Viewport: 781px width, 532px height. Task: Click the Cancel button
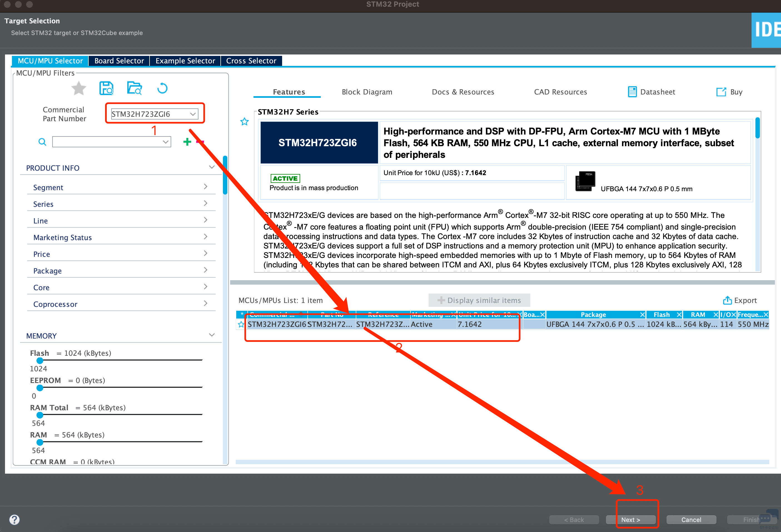[691, 519]
